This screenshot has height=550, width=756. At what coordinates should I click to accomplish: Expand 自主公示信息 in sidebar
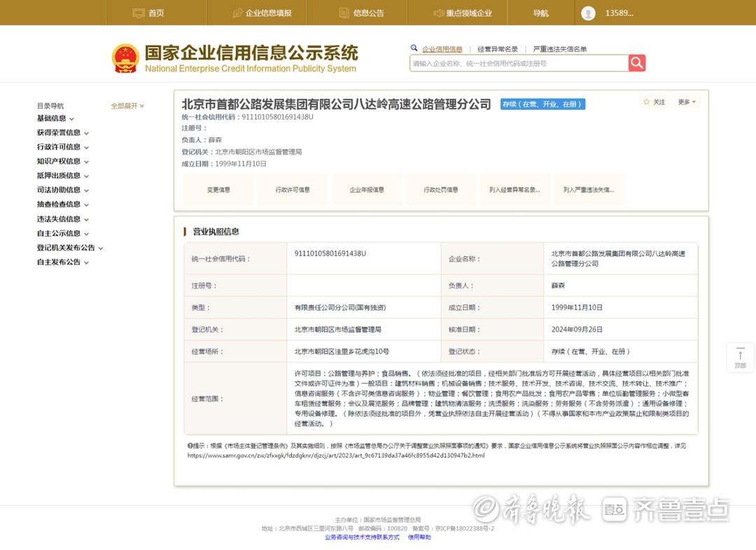63,233
